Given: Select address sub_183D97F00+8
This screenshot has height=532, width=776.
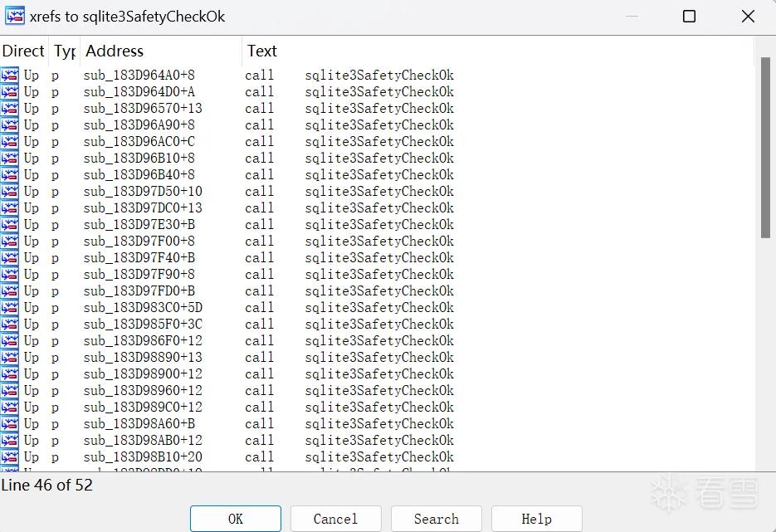Looking at the screenshot, I should (x=139, y=241).
